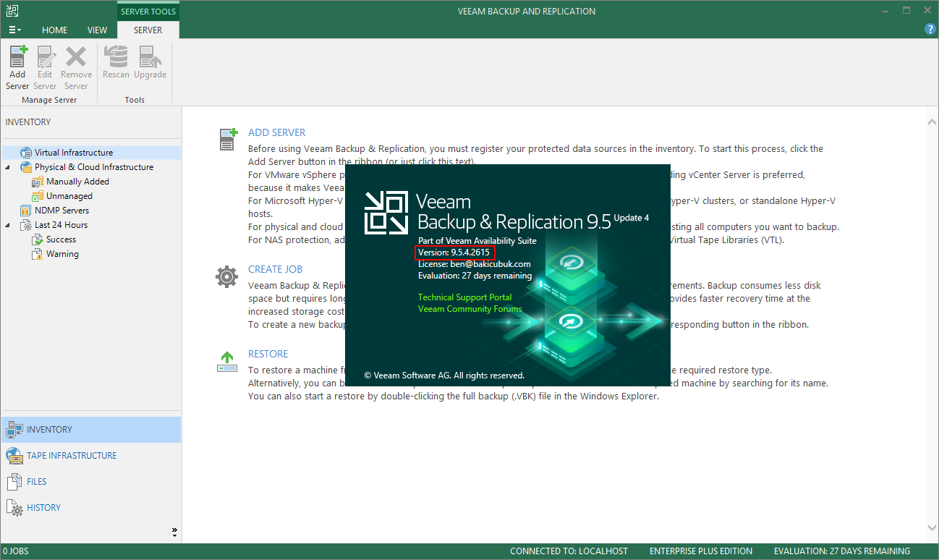
Task: Expand the navigation pane overflow chevron
Action: pos(174,532)
